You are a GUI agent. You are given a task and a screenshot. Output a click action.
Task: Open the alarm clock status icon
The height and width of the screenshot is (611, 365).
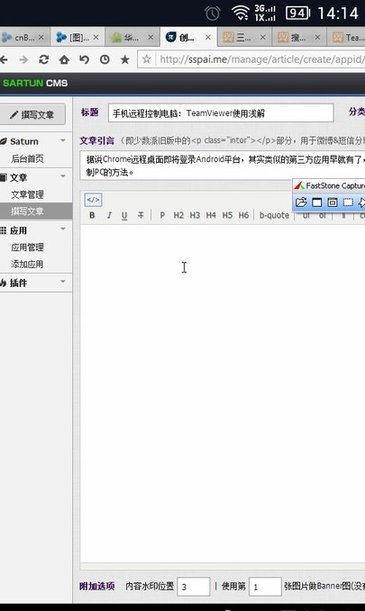point(212,14)
